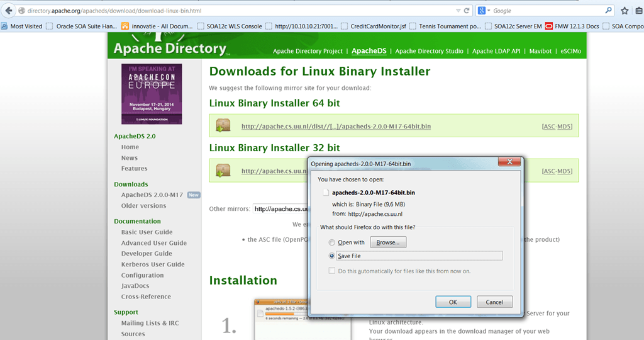Open the Sources support link
Screen dimensions: 644x340
coord(133,334)
